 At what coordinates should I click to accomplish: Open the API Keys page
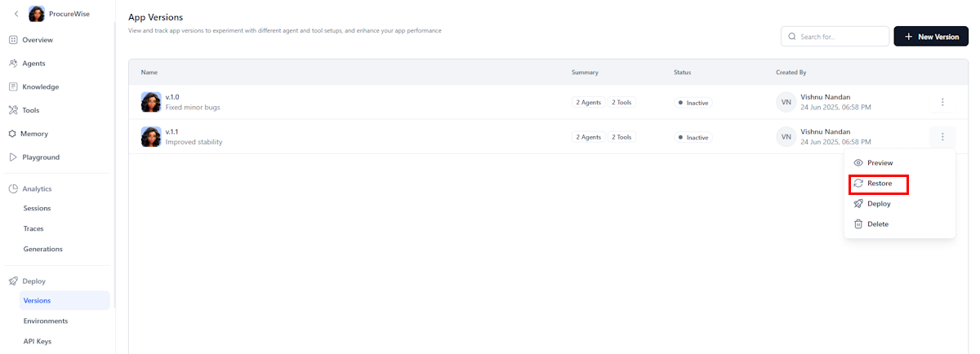click(x=38, y=341)
